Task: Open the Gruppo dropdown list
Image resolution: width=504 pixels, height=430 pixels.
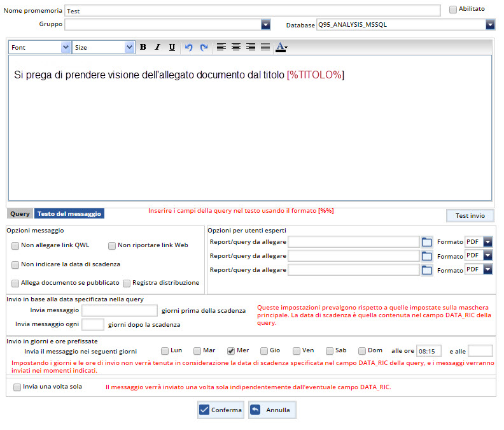Action: (266, 25)
